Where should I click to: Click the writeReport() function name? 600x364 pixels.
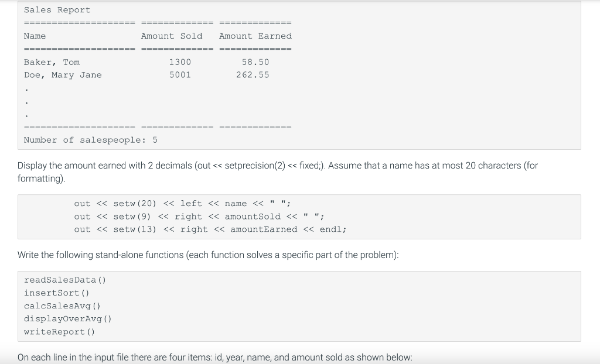pos(60,332)
